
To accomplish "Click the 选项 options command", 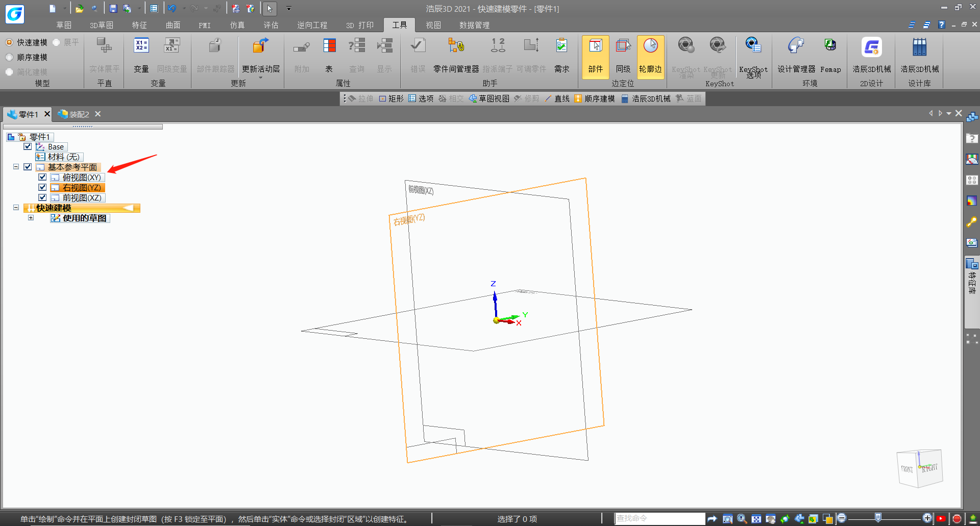I will coord(421,98).
